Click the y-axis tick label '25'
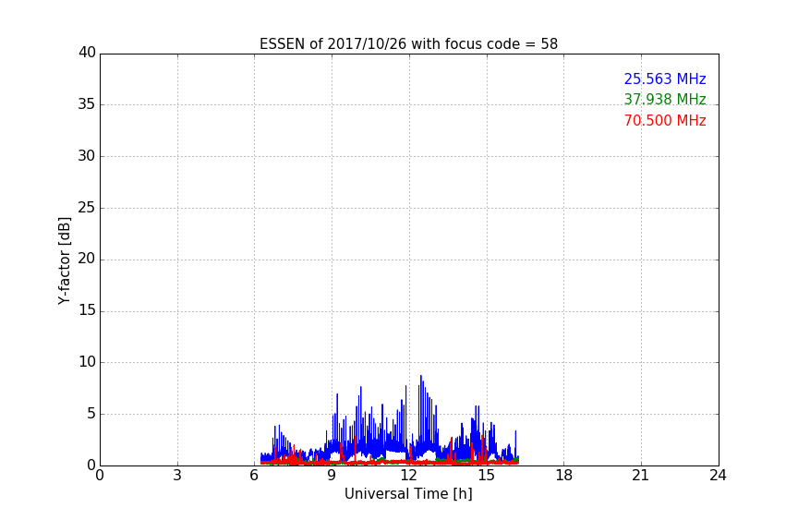This screenshot has width=798, height=532. point(87,207)
